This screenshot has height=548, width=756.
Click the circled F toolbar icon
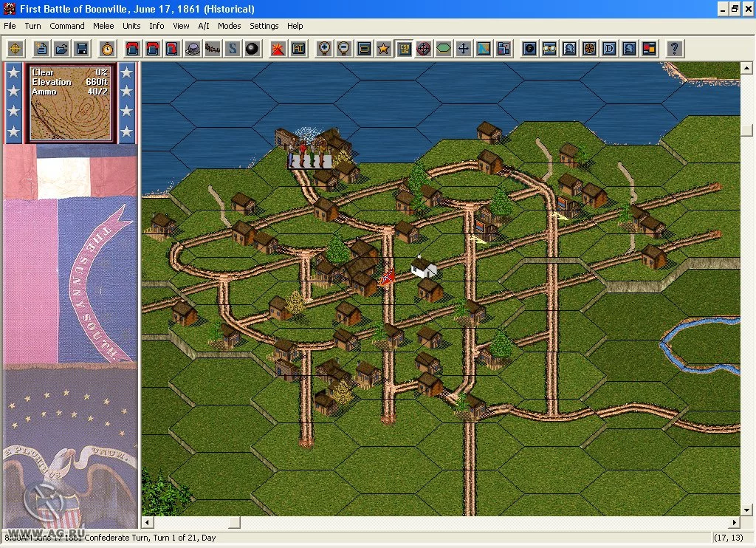[x=529, y=49]
